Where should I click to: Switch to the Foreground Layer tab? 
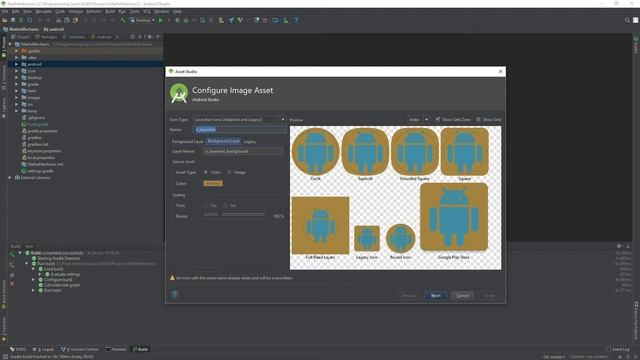click(x=187, y=142)
